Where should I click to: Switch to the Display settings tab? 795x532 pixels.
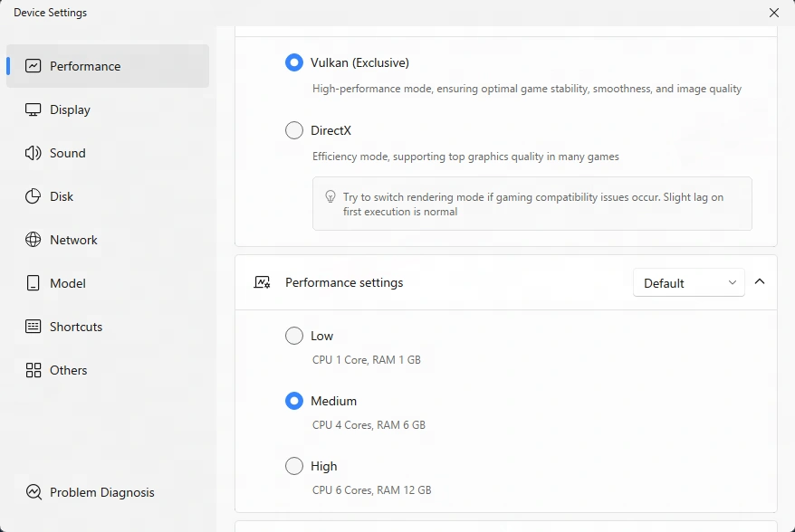tap(70, 109)
